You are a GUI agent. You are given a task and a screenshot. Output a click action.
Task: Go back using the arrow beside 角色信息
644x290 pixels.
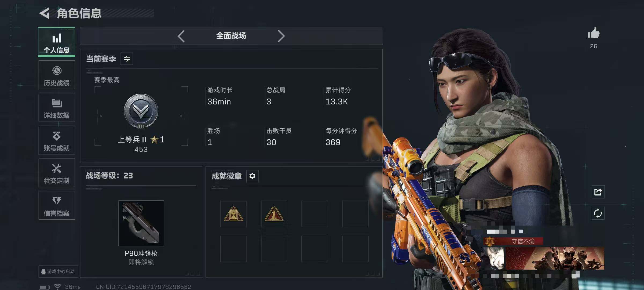click(x=45, y=13)
